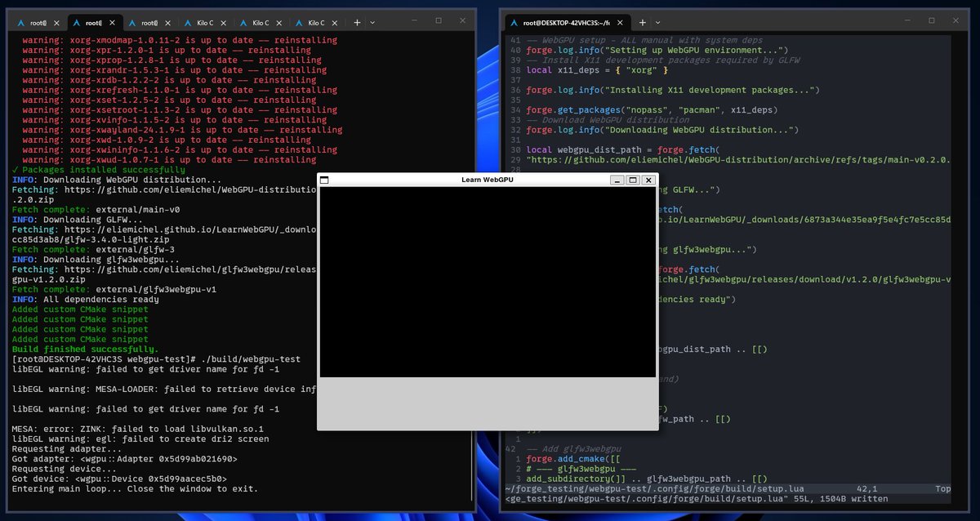Screen dimensions: 980x521
Task: Open the Learn WebGPU window system menu icon
Action: pyautogui.click(x=323, y=180)
